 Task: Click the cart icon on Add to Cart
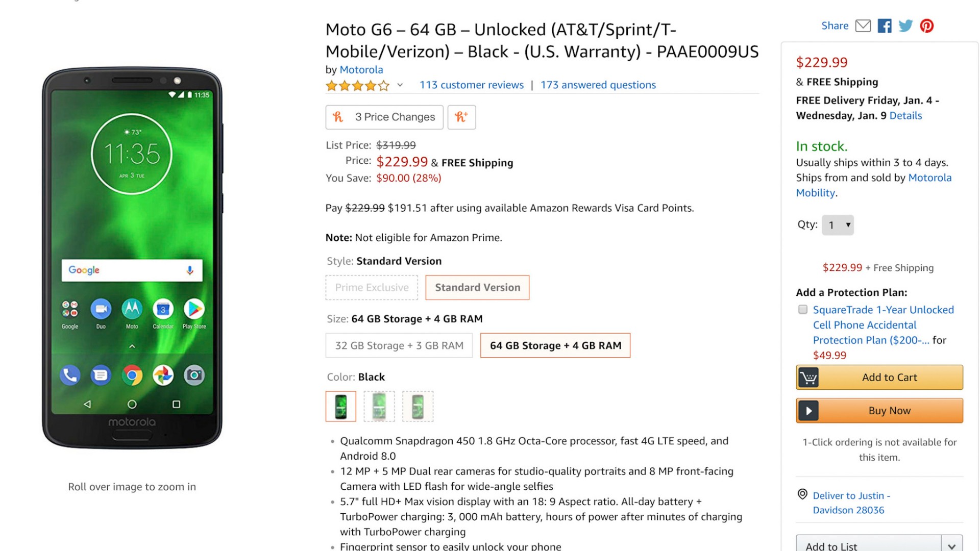808,378
